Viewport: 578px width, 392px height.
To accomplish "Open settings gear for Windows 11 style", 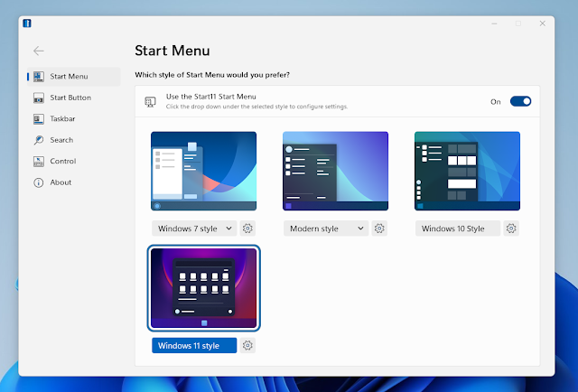I will 247,345.
